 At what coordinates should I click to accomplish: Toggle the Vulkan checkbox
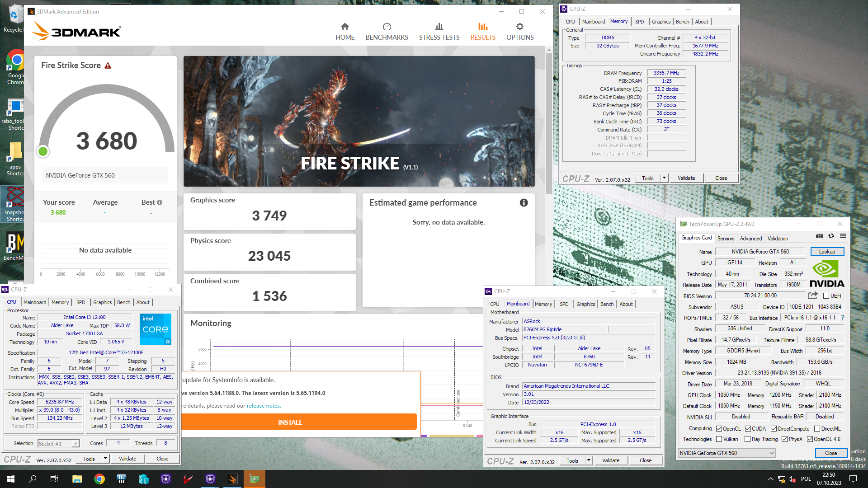(719, 439)
